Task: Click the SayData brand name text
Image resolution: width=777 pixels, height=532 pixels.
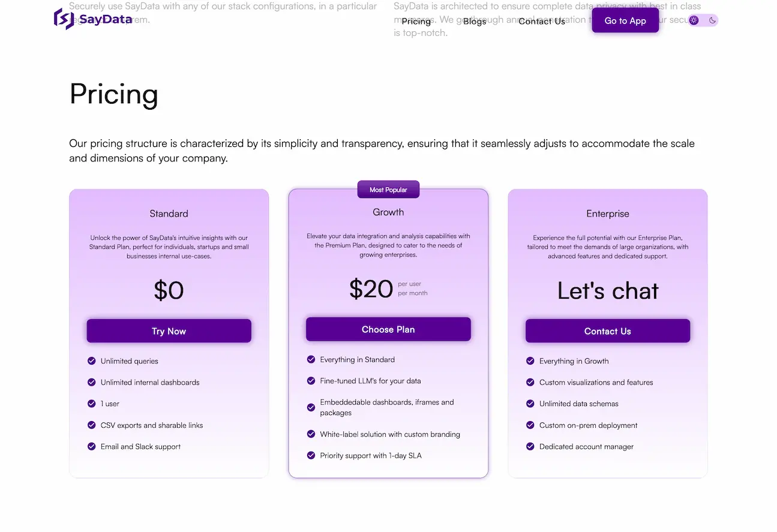Action: tap(106, 19)
